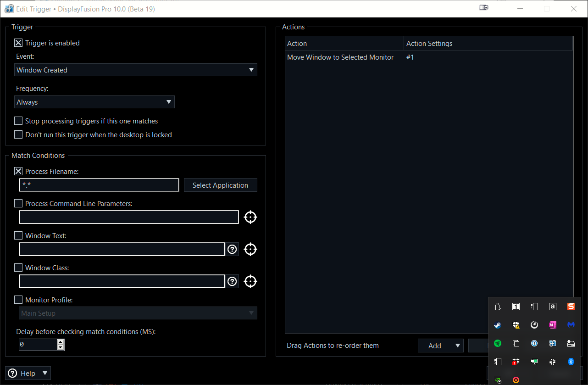Screen dimensions: 588x385
Task: Click the crosshair picker for Process Command Line Parameters
Action: click(x=250, y=217)
